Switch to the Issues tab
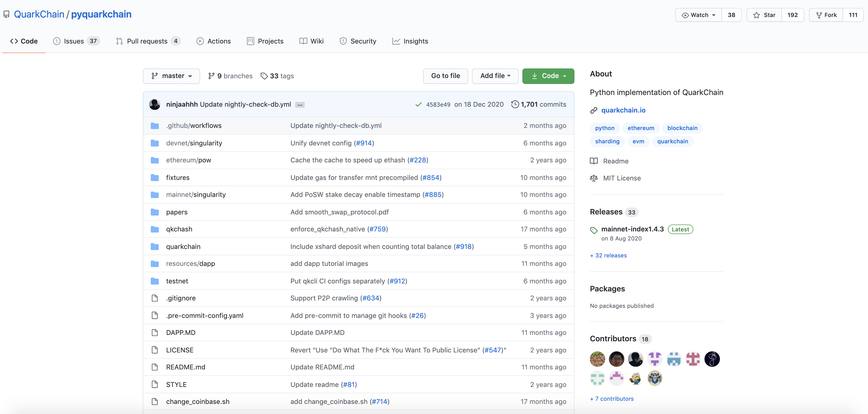This screenshot has width=868, height=414. pos(76,41)
